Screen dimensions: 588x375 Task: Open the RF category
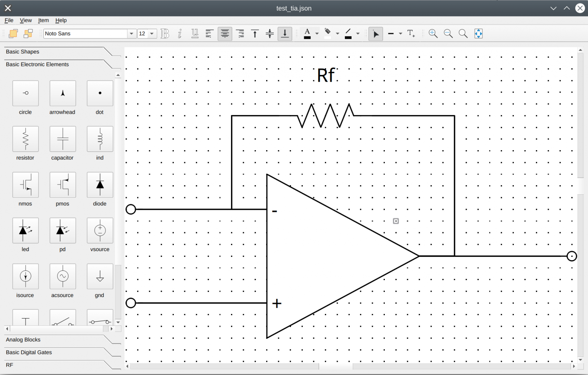click(9, 365)
